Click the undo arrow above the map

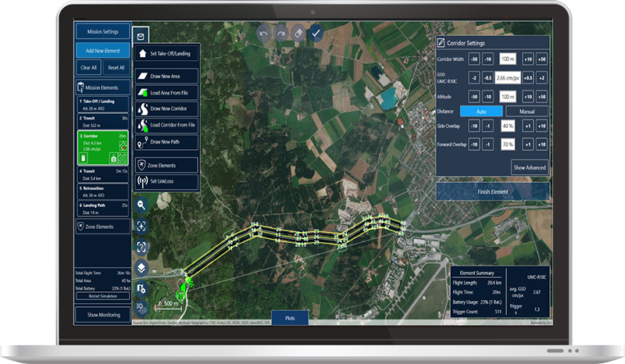(262, 33)
